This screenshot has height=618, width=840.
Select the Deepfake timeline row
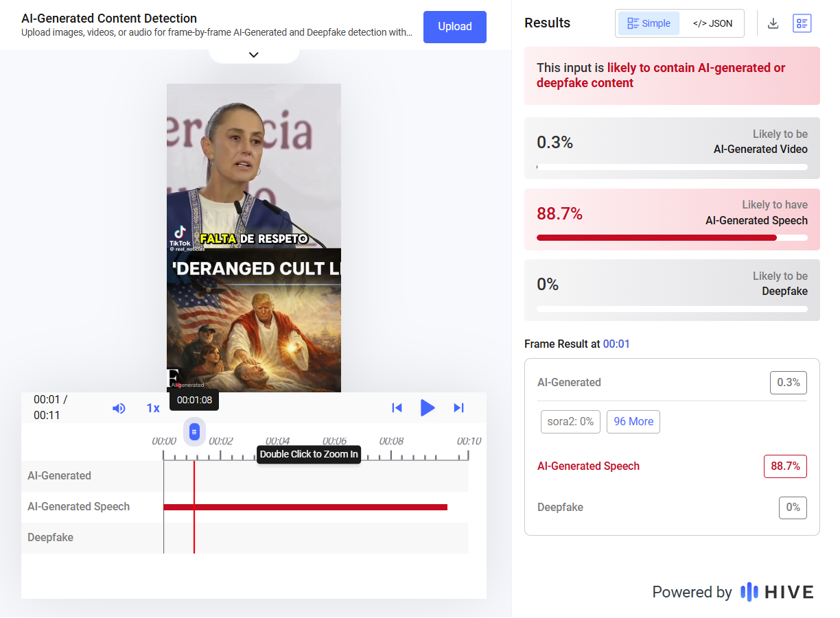click(x=50, y=538)
